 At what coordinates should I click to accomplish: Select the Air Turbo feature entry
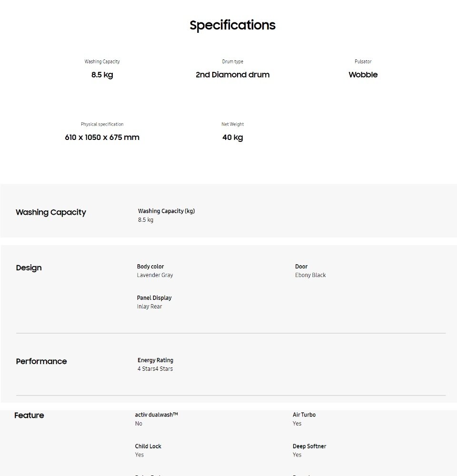tap(304, 419)
